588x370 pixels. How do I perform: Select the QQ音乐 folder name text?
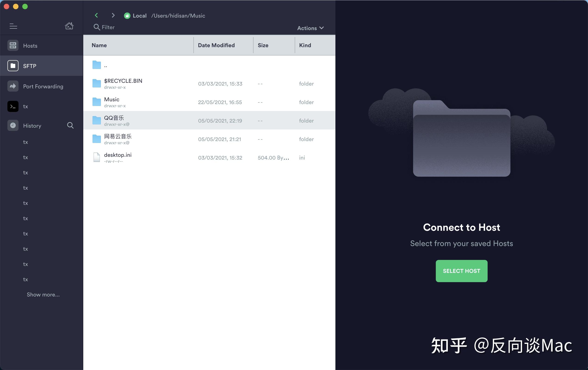[x=114, y=118]
